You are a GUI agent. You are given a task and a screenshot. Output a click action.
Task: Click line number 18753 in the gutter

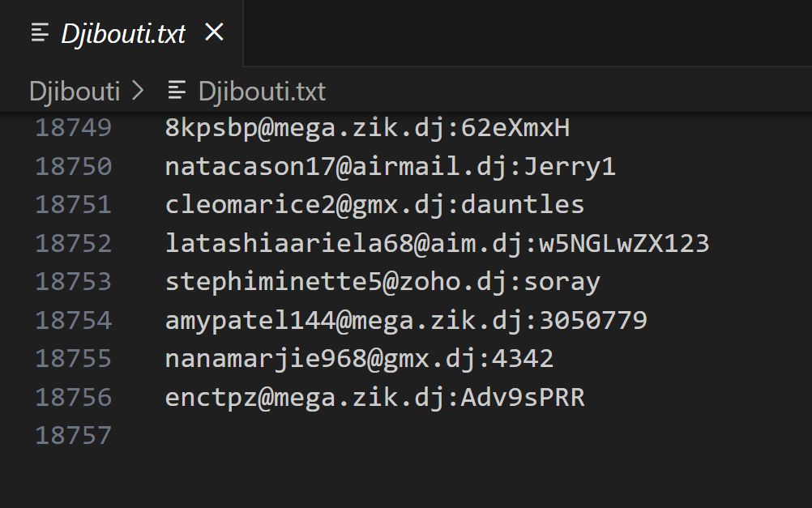pyautogui.click(x=74, y=282)
